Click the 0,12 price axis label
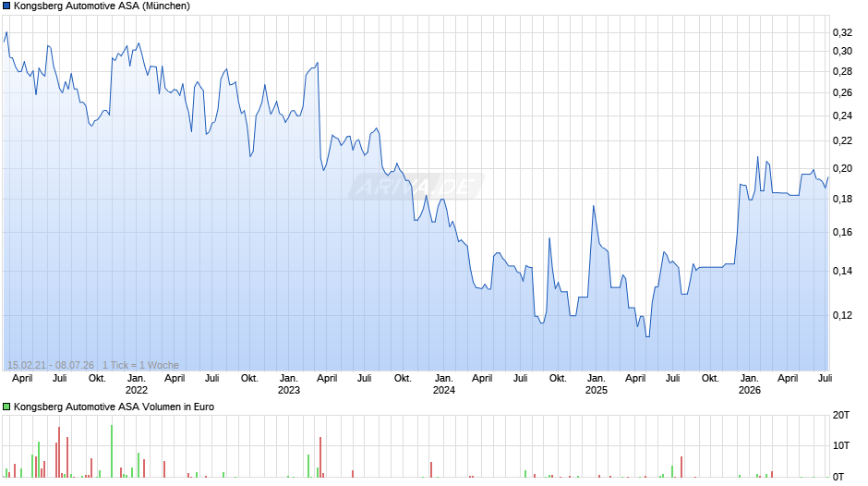This screenshot has width=868, height=486. point(842,315)
